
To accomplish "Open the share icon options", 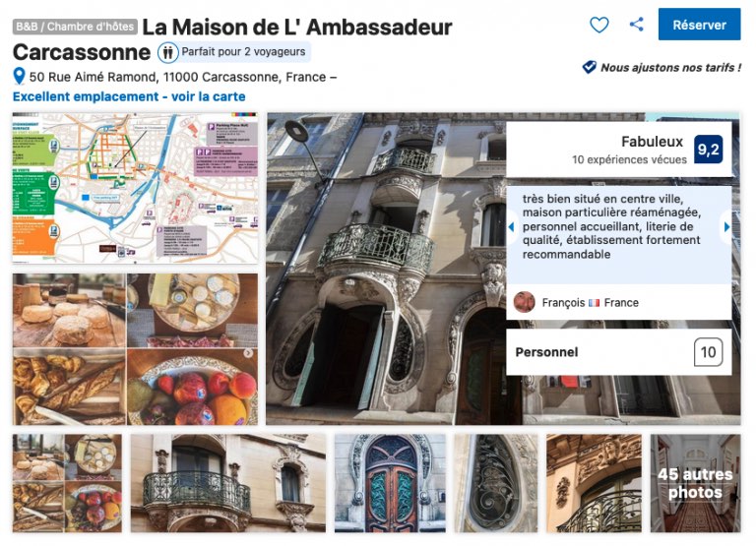I will coord(637,25).
